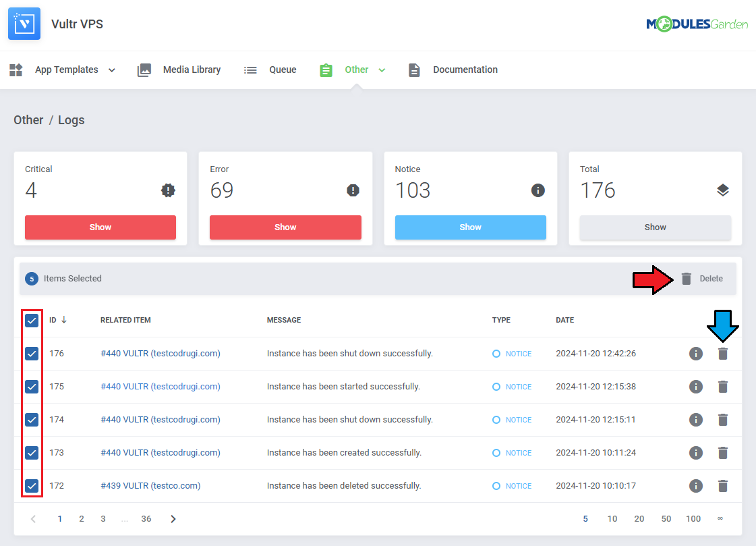This screenshot has height=546, width=756.
Task: Open #439 VULTR (testco.com) link
Action: coord(150,486)
